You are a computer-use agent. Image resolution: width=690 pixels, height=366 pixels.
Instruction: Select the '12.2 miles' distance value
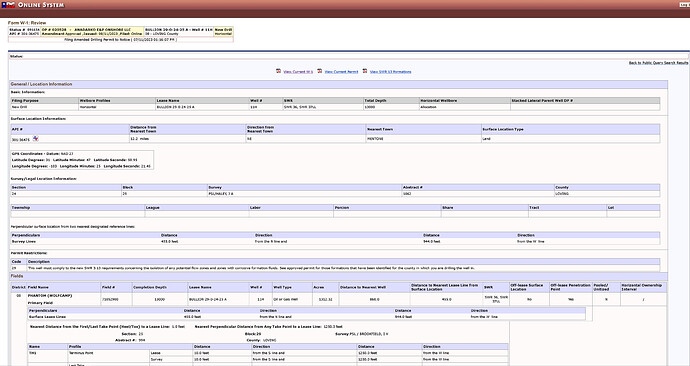click(x=139, y=139)
